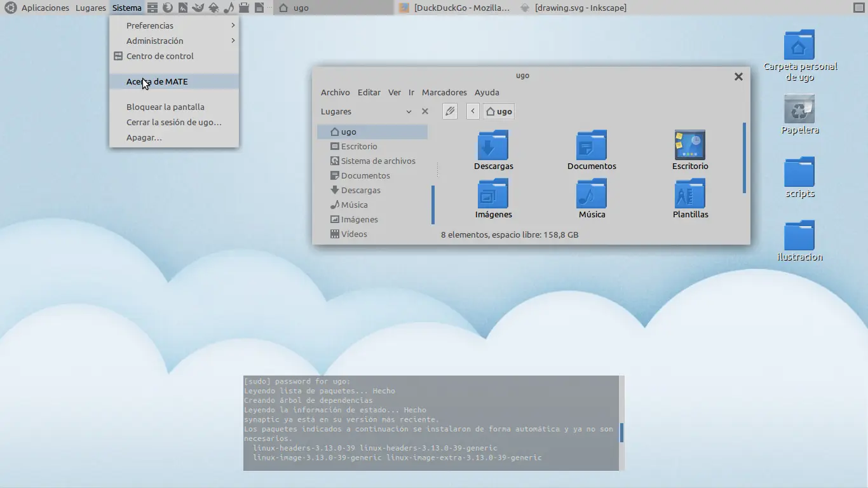Click the Ubuntu logo icon on the top panel
The width and height of the screenshot is (868, 488).
pyautogui.click(x=10, y=8)
